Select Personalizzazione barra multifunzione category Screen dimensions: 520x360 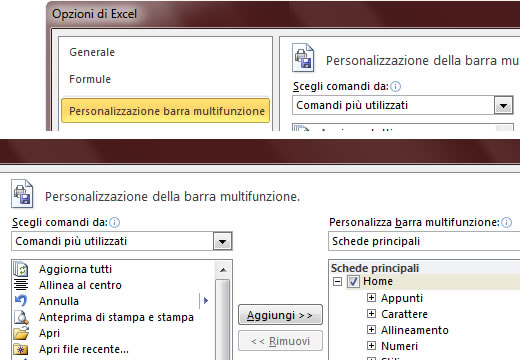[x=166, y=111]
